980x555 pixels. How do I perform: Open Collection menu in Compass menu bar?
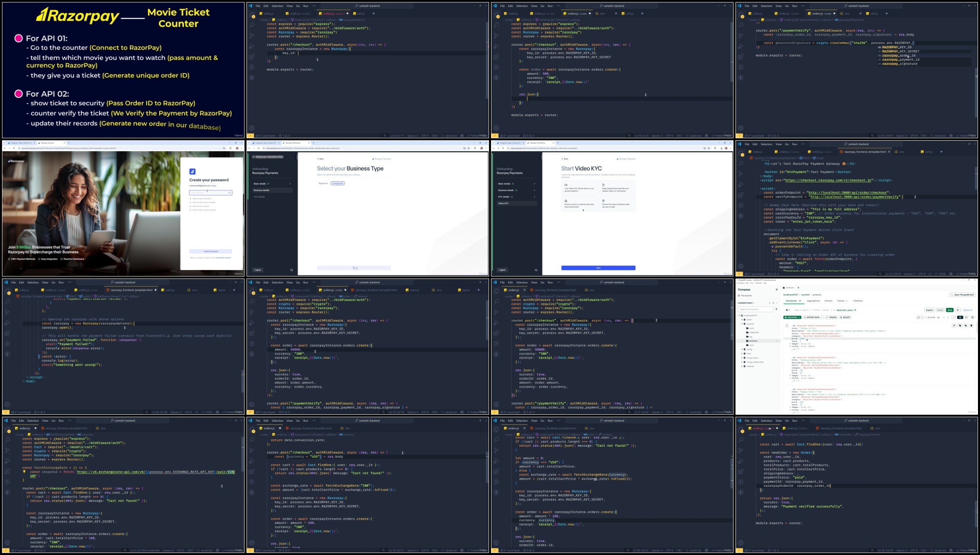[759, 283]
